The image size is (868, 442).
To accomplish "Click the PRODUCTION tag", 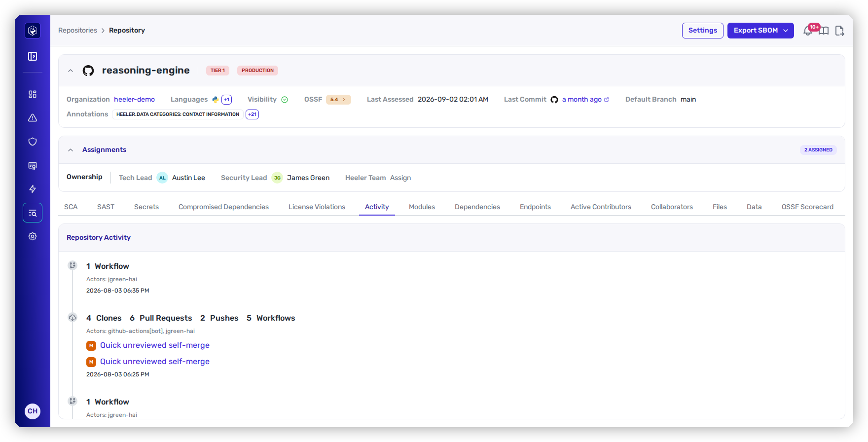I will [257, 71].
